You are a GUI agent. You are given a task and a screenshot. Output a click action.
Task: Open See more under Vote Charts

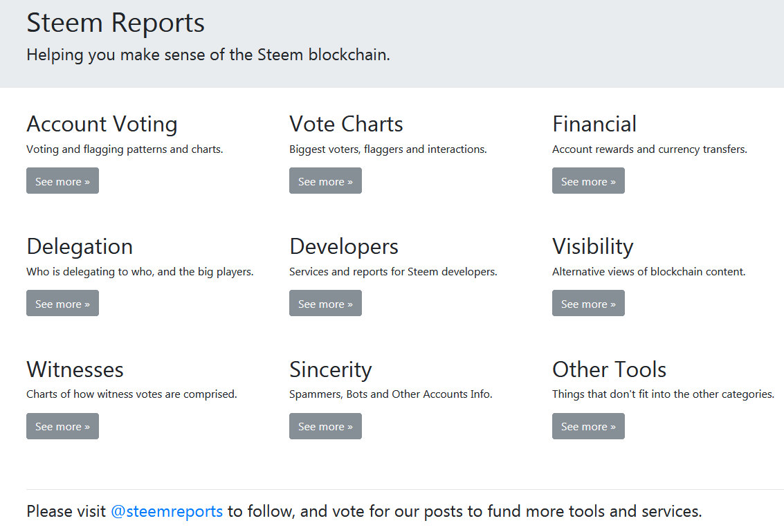pyautogui.click(x=325, y=181)
